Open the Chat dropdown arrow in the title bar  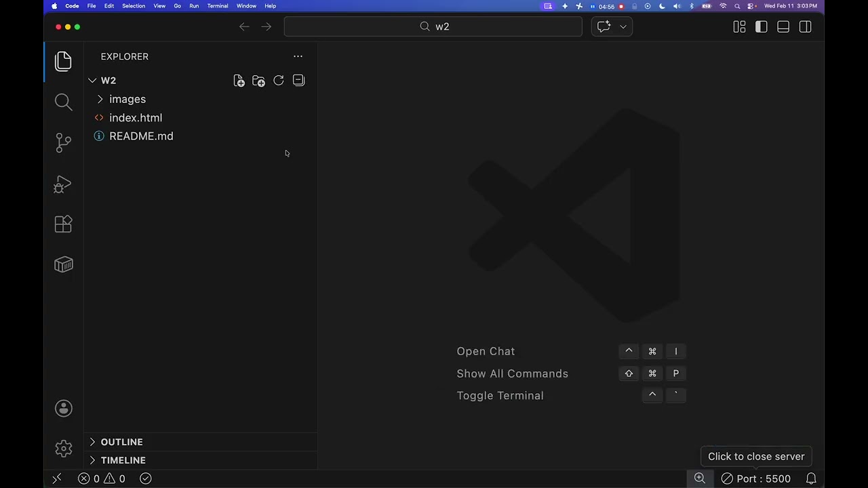(623, 26)
